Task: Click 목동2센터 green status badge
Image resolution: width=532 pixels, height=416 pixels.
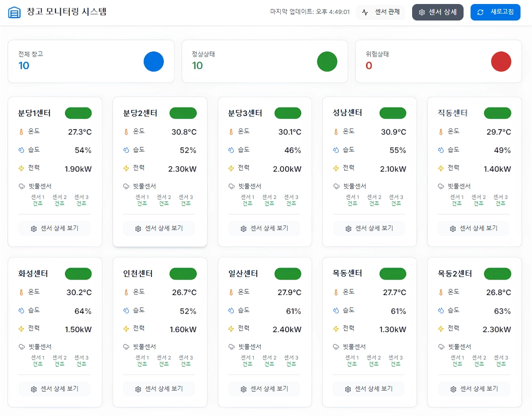Action: [x=498, y=273]
